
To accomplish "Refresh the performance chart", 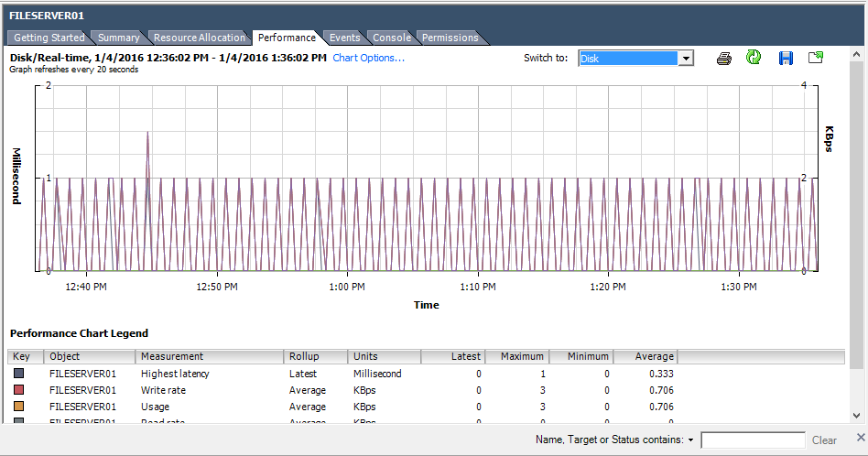I will (754, 57).
